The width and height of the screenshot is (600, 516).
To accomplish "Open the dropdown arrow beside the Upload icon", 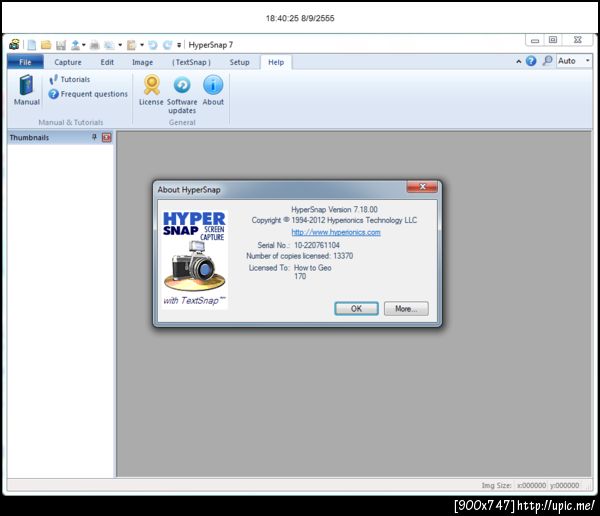I will click(x=83, y=45).
